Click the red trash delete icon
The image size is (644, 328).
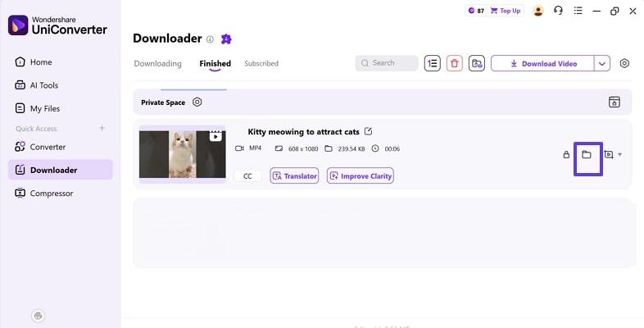point(454,63)
